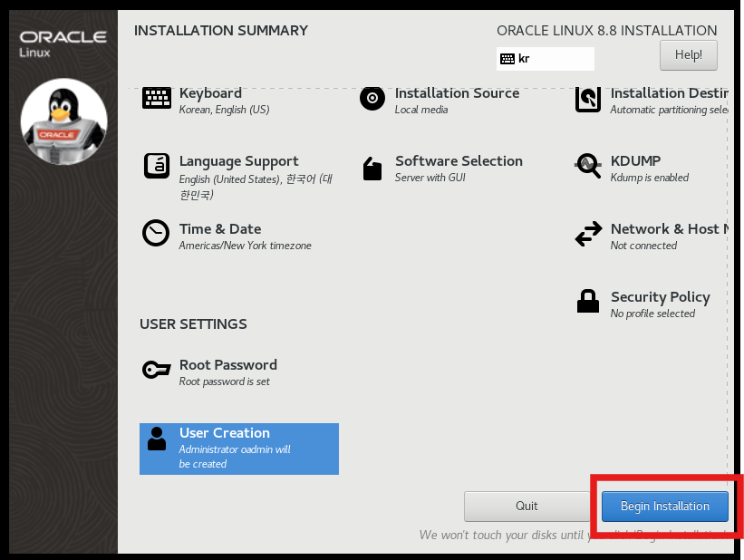Click the Oracle Linux logo in sidebar
This screenshot has width=744, height=560.
tap(63, 43)
